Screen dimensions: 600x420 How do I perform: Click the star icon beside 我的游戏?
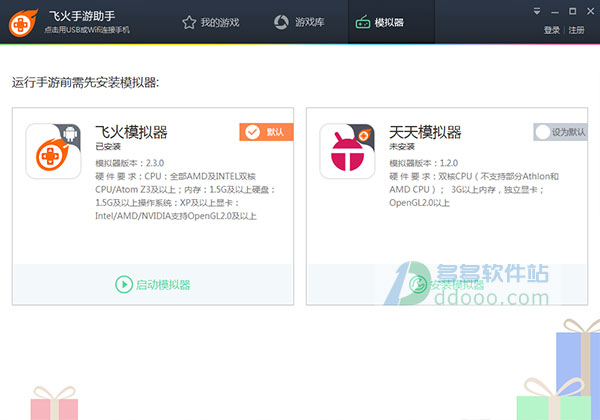coord(189,23)
